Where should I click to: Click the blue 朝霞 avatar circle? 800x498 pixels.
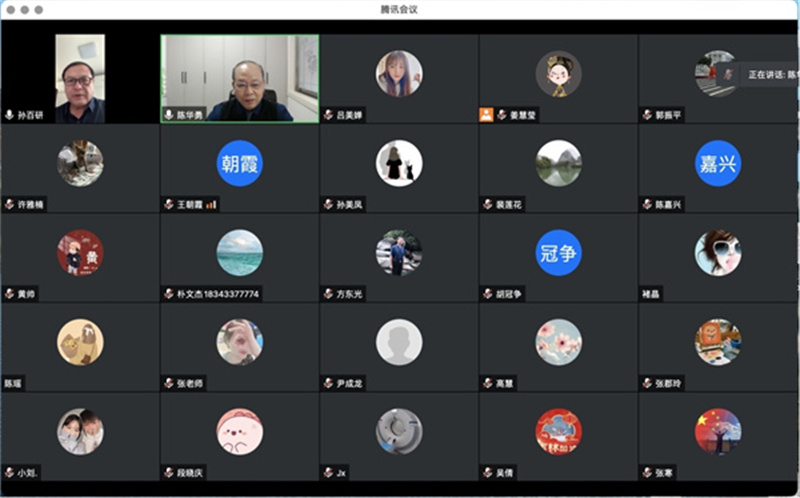[x=240, y=163]
